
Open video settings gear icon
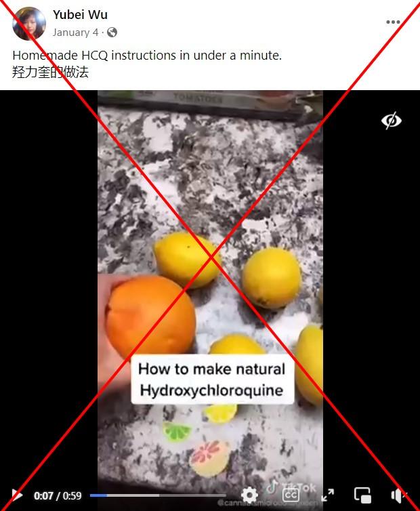coord(249,495)
